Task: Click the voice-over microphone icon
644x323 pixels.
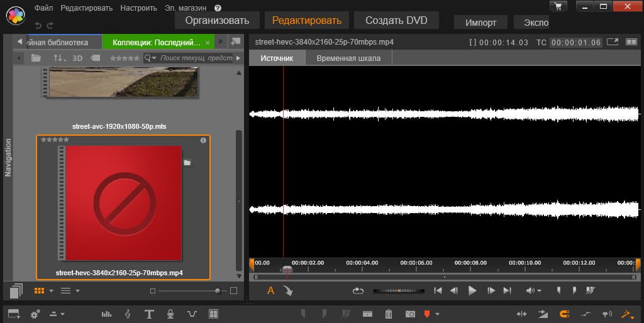Action: point(170,314)
